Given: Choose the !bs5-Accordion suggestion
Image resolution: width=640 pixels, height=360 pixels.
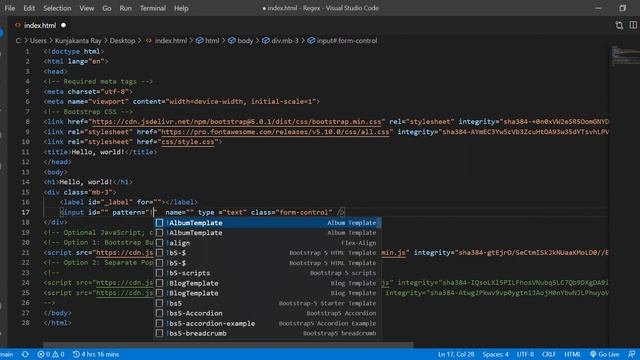Looking at the screenshot, I should coord(267,313).
